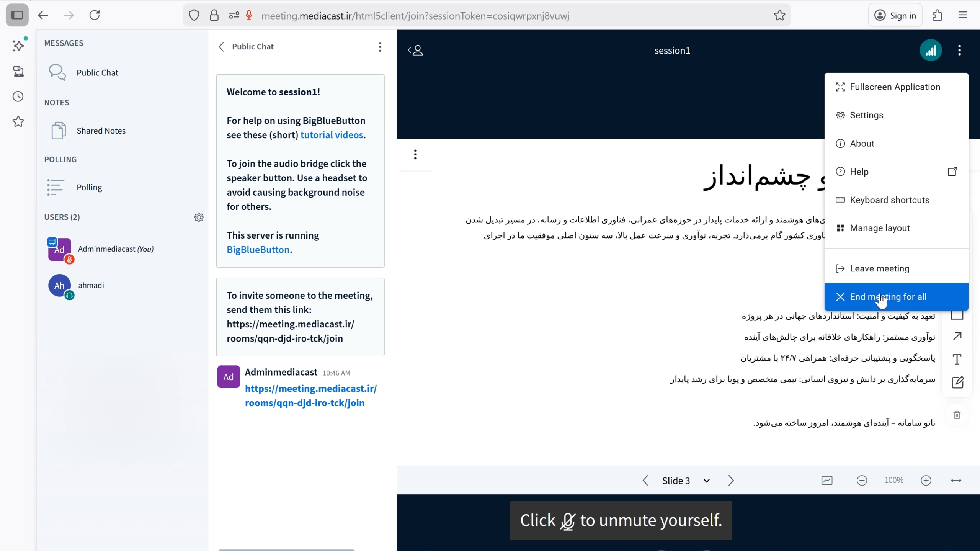
Task: Open the Slide 3 dropdown selector
Action: 686,480
